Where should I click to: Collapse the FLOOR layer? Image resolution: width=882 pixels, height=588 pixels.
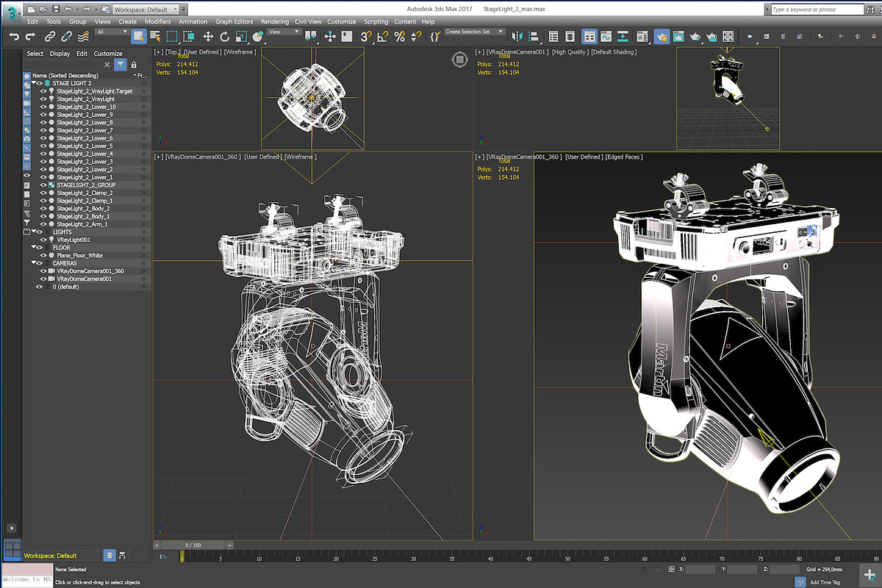coord(34,248)
